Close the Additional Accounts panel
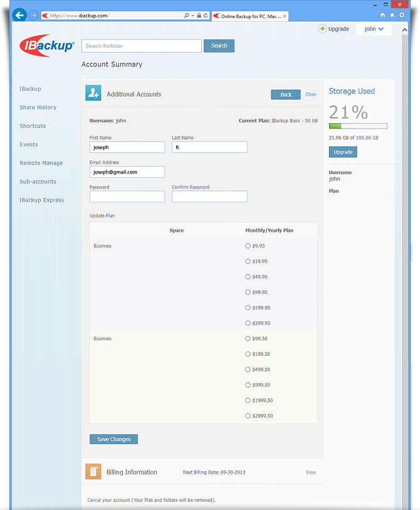The width and height of the screenshot is (420, 510). (311, 95)
